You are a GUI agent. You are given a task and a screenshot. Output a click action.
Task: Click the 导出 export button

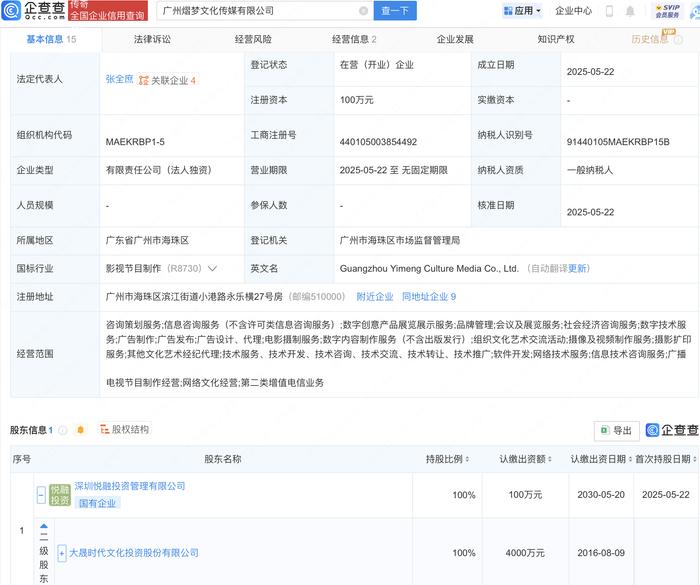click(x=617, y=430)
